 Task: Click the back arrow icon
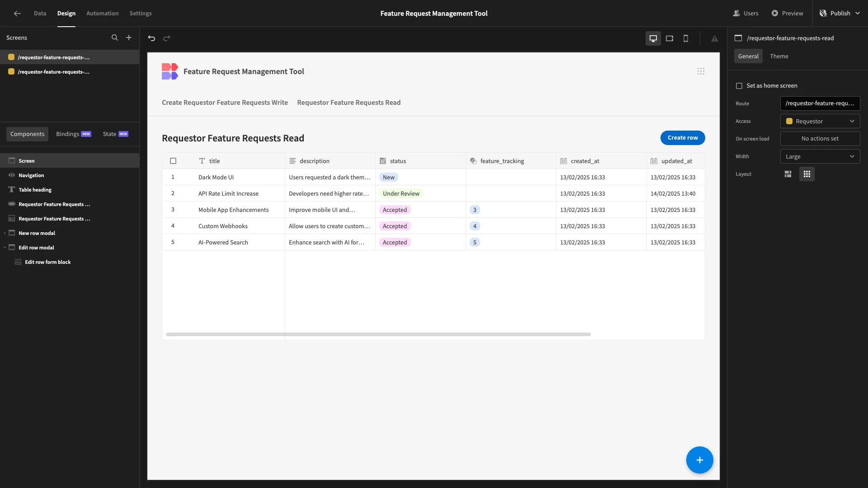point(17,14)
